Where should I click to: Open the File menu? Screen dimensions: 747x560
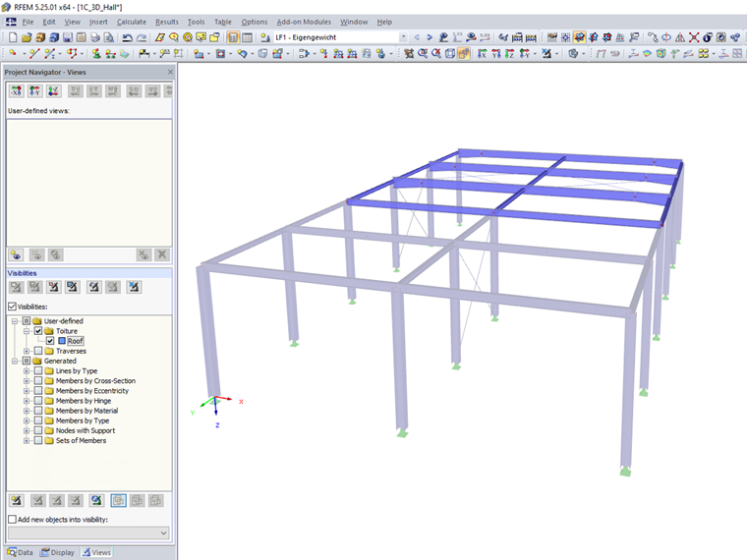point(28,22)
